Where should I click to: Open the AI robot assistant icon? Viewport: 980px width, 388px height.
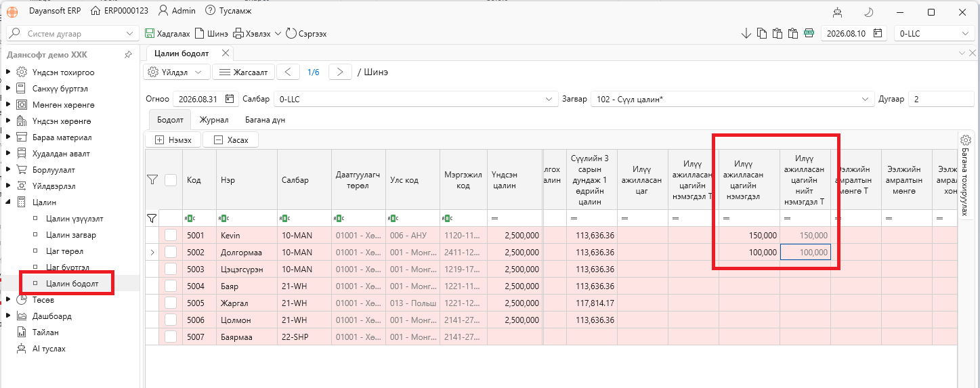(838, 12)
